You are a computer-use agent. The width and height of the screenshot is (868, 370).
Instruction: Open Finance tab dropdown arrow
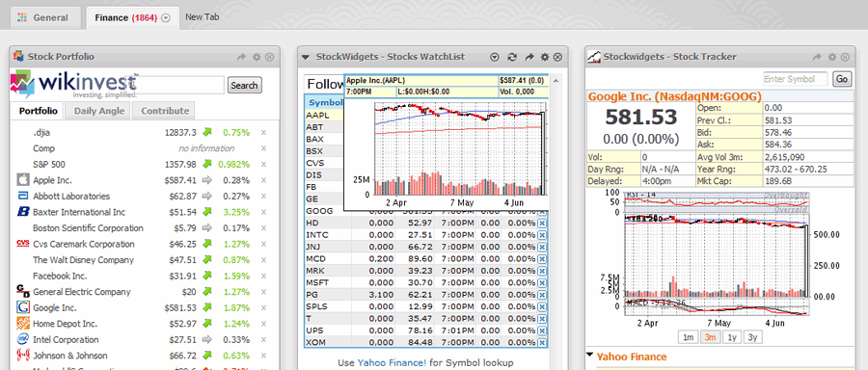coord(166,17)
